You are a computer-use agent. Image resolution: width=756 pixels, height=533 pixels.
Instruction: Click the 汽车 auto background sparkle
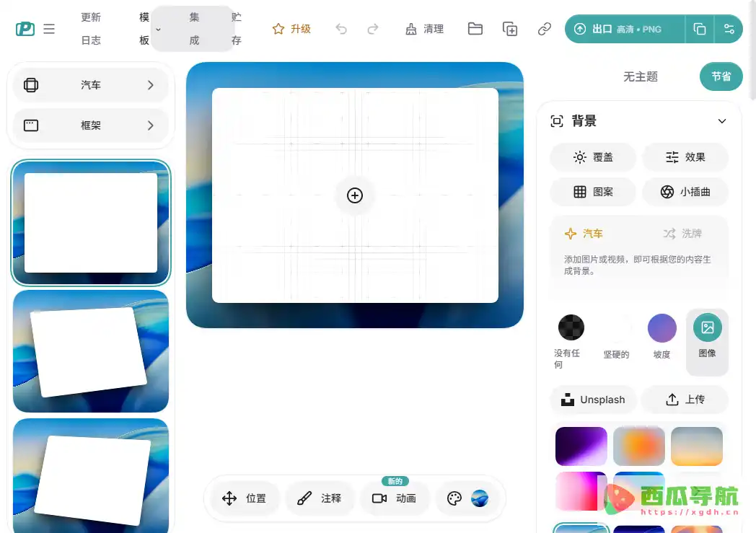tap(584, 234)
